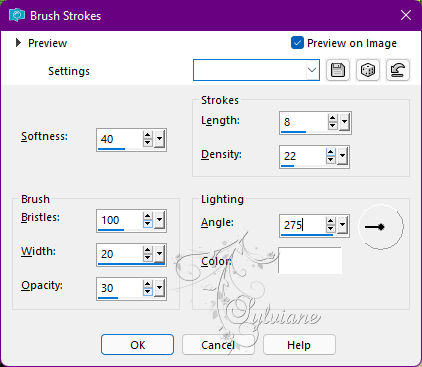Click the reset to default arrow icon

pyautogui.click(x=398, y=70)
